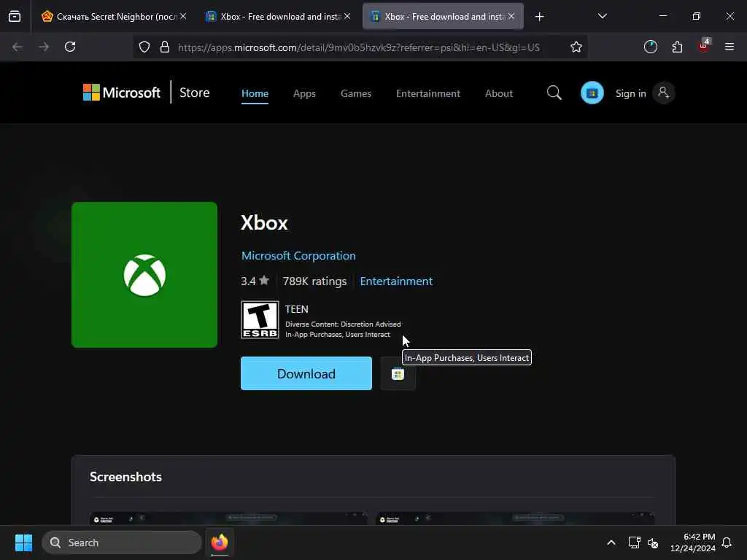Viewport: 747px width, 560px height.
Task: Expand the list all tabs dropdown
Action: click(602, 16)
